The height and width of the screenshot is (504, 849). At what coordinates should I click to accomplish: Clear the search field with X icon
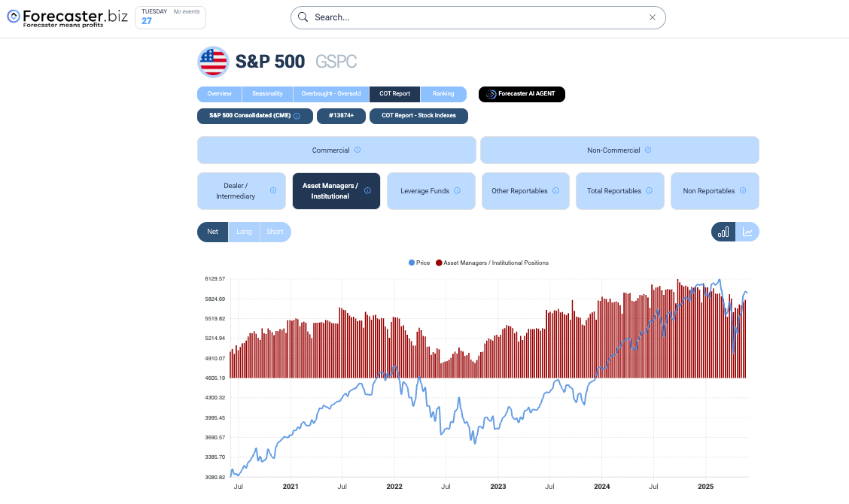pos(653,17)
